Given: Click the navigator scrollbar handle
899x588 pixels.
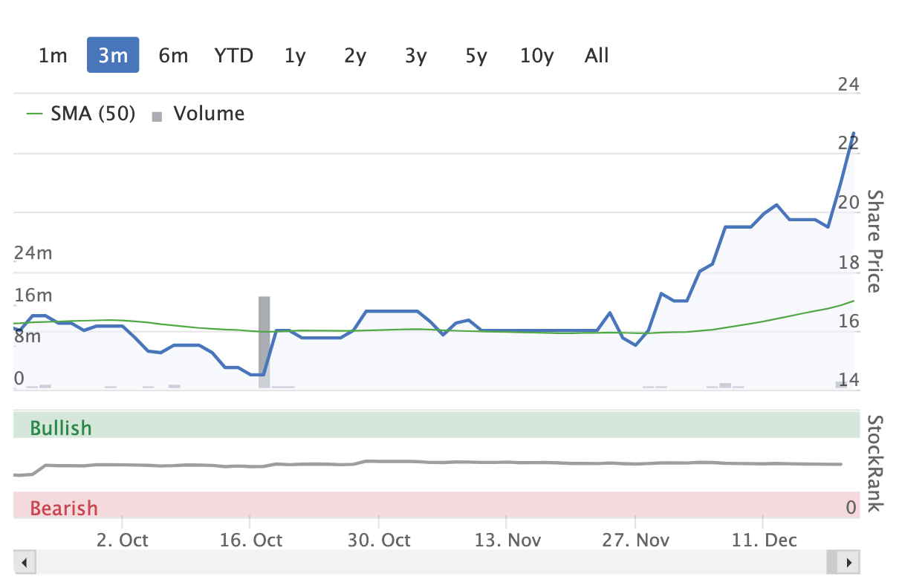Looking at the screenshot, I should (x=831, y=563).
